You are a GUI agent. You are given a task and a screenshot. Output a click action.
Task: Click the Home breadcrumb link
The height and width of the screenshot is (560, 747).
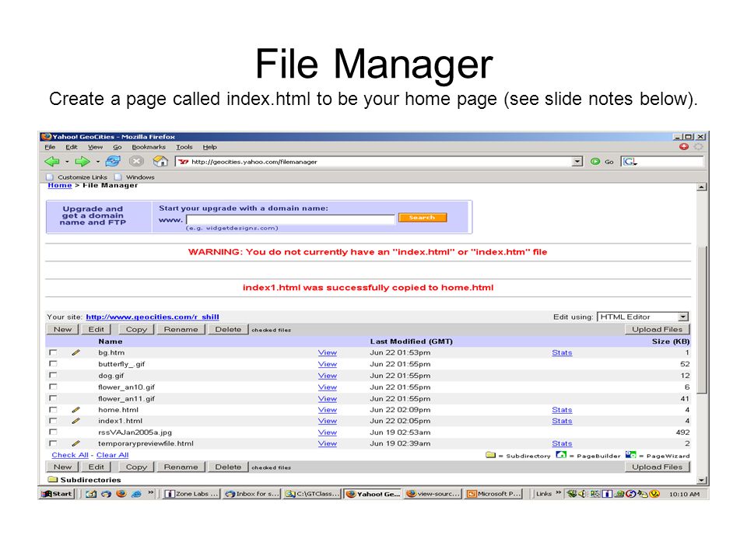click(x=60, y=185)
